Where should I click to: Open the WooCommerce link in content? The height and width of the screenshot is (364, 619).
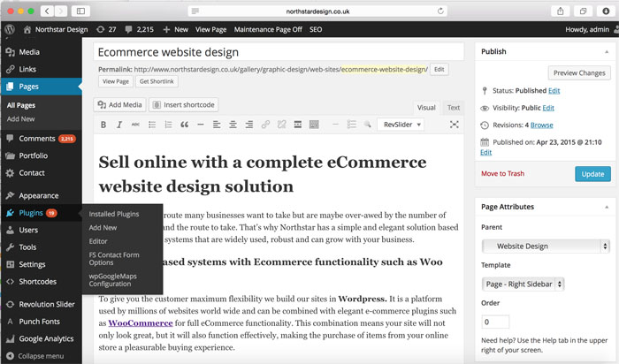(141, 323)
